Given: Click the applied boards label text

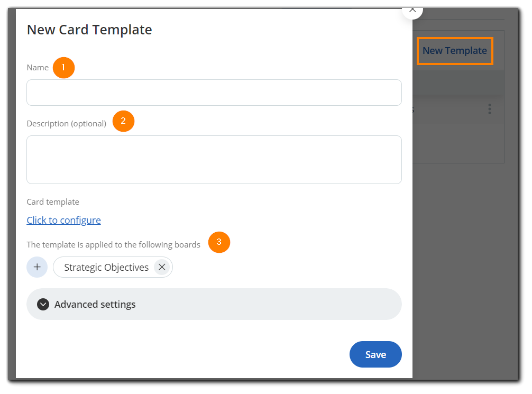Looking at the screenshot, I should tap(114, 244).
